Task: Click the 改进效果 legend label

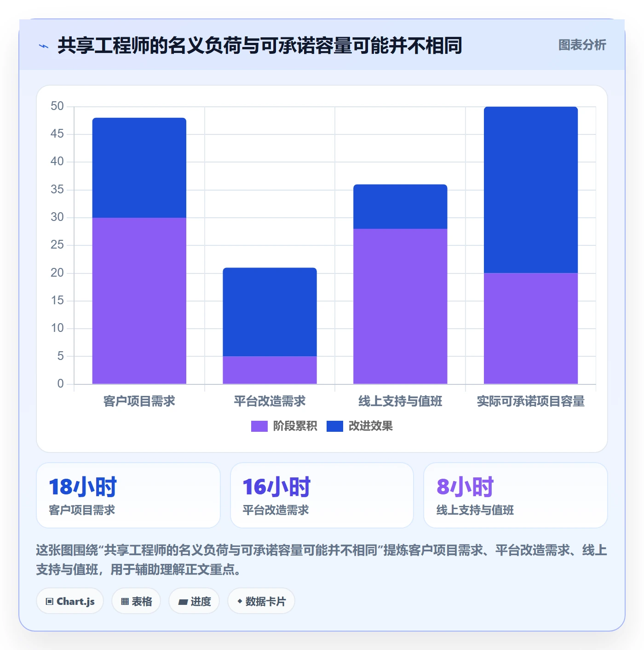Action: click(370, 426)
